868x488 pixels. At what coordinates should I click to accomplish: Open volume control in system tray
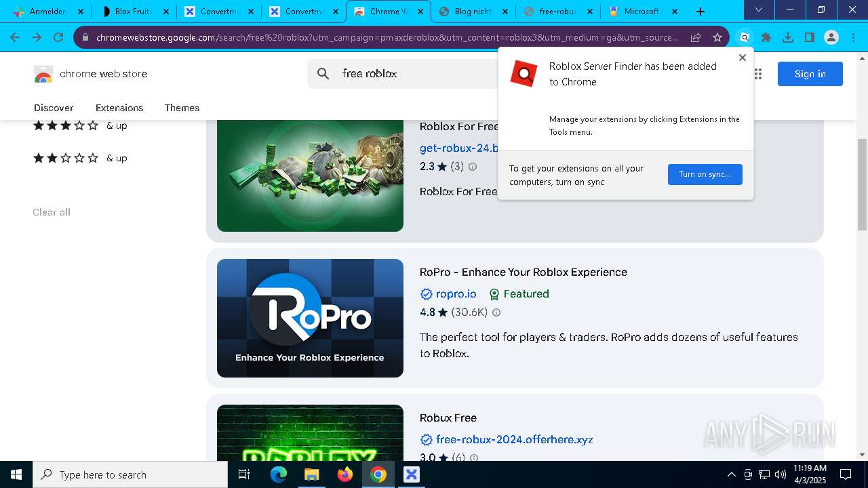[780, 474]
